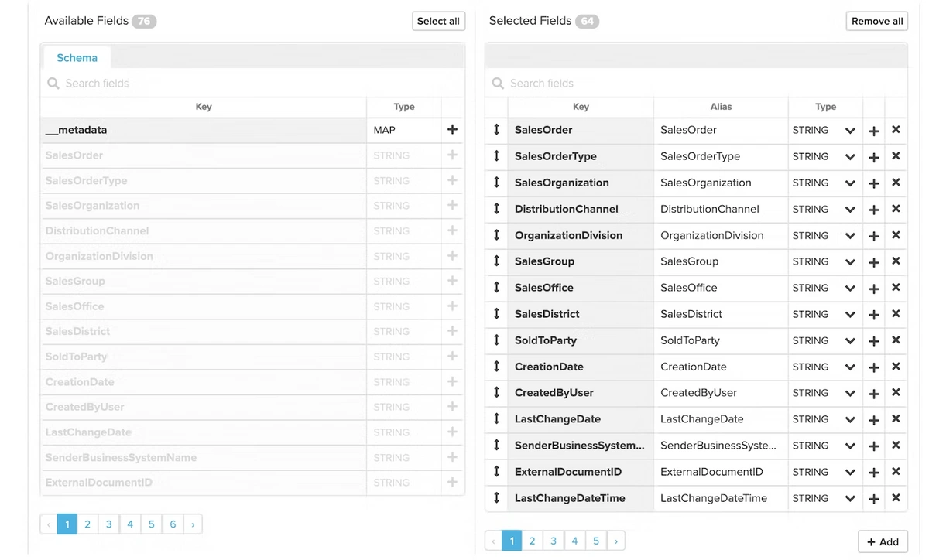Image resolution: width=929 pixels, height=560 pixels.
Task: Remove LastChangeDateTime with X icon
Action: (896, 498)
